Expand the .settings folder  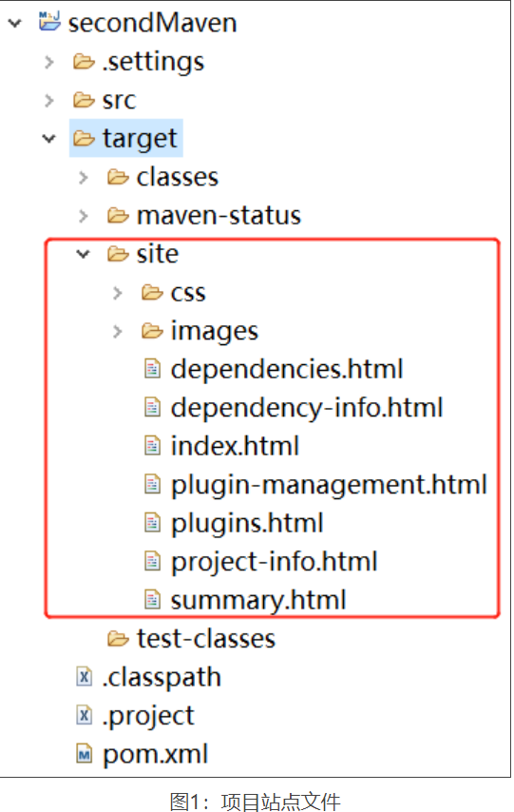click(x=49, y=62)
